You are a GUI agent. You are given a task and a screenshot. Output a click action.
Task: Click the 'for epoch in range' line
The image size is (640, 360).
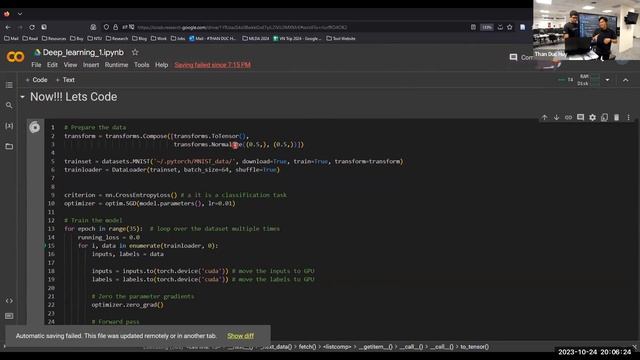172,229
